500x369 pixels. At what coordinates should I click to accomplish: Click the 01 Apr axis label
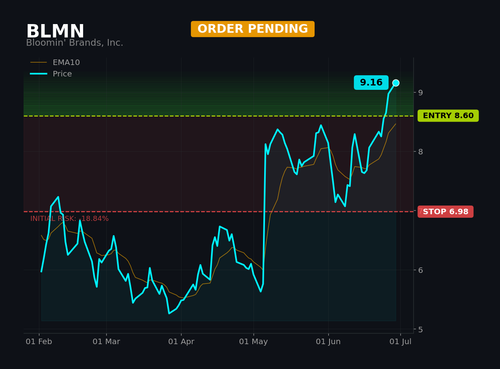pyautogui.click(x=181, y=342)
